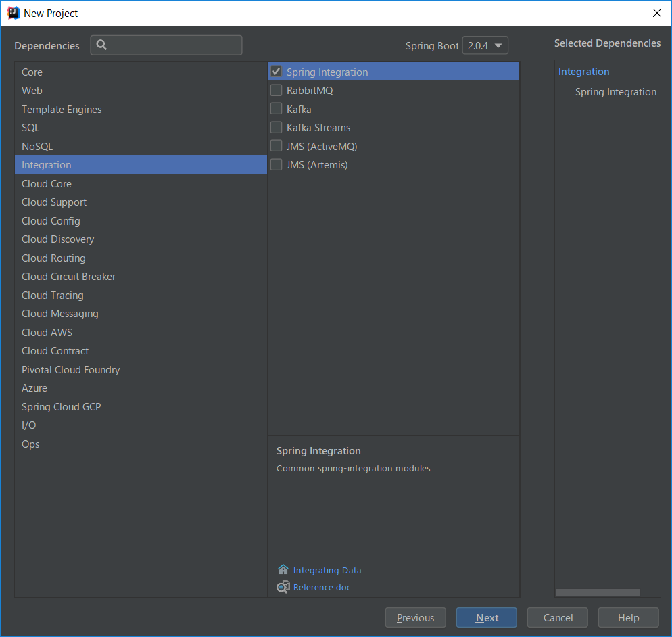Click the Next button
This screenshot has height=637, width=672.
coord(487,617)
